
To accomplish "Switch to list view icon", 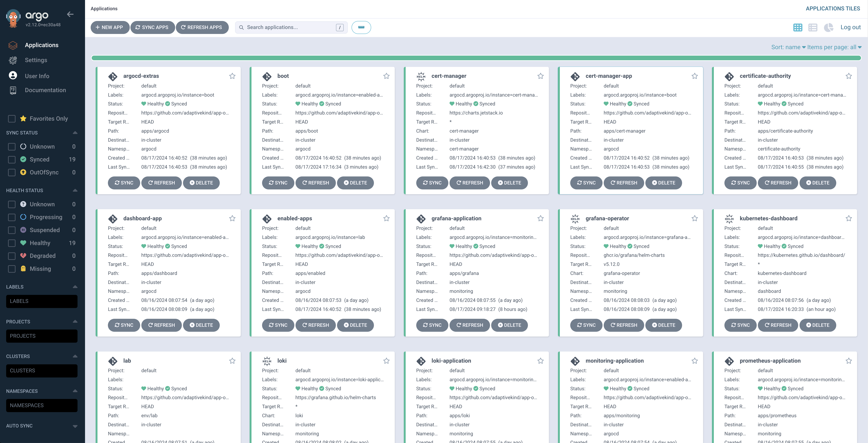I will (x=813, y=27).
